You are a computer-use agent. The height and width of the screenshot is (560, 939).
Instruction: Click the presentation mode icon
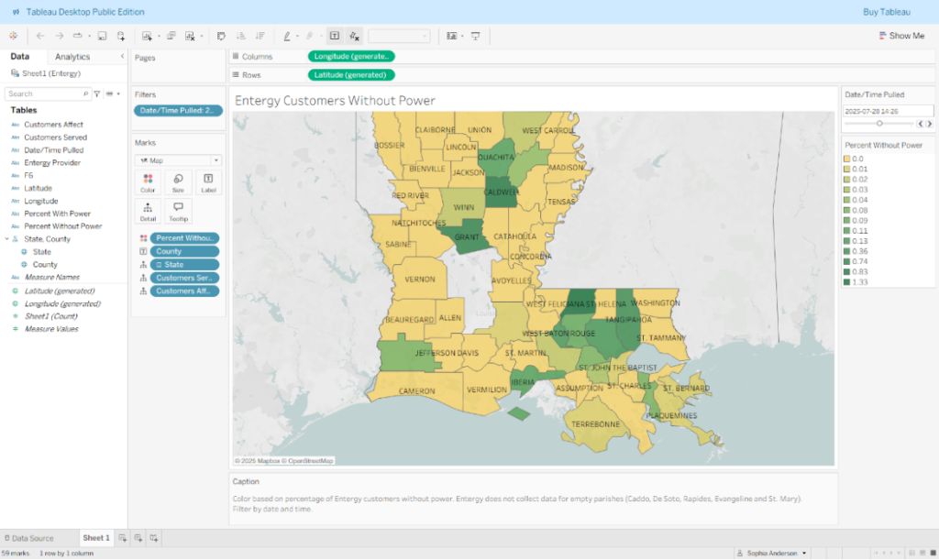(476, 36)
